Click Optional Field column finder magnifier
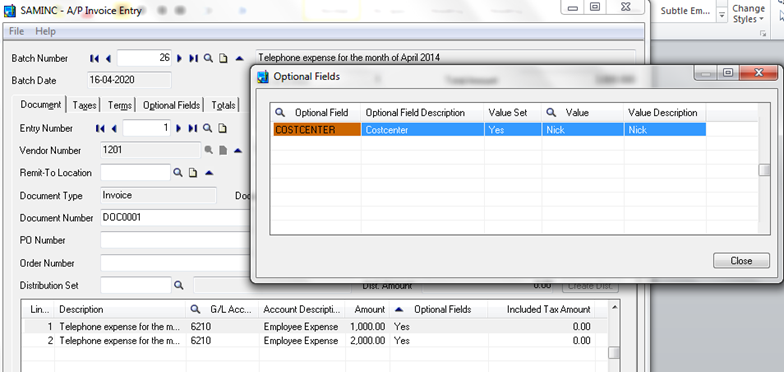This screenshot has width=784, height=372. coord(280,112)
